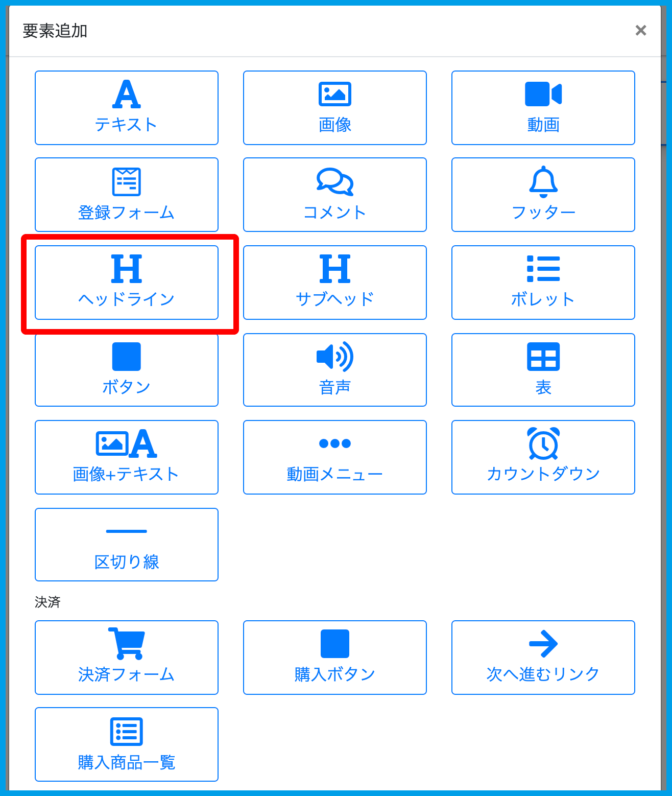This screenshot has height=796, width=672.
Task: Add a 表 table element
Action: [543, 370]
